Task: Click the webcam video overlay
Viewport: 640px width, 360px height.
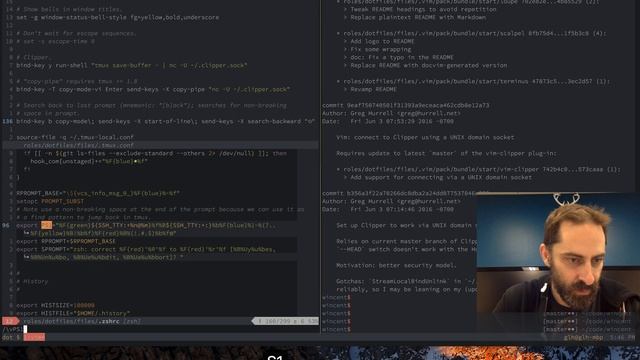Action: [558, 253]
